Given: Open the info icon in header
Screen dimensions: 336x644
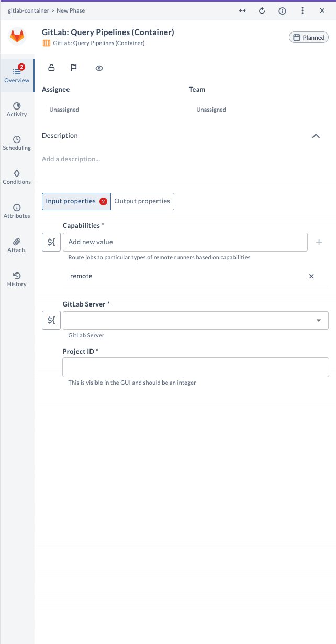Looking at the screenshot, I should point(282,10).
